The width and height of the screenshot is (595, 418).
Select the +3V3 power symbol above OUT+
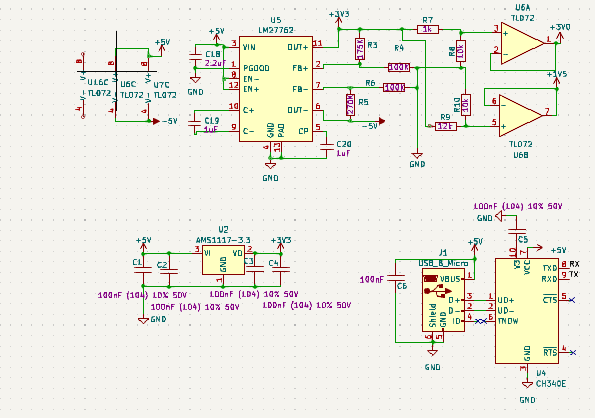[x=339, y=19]
